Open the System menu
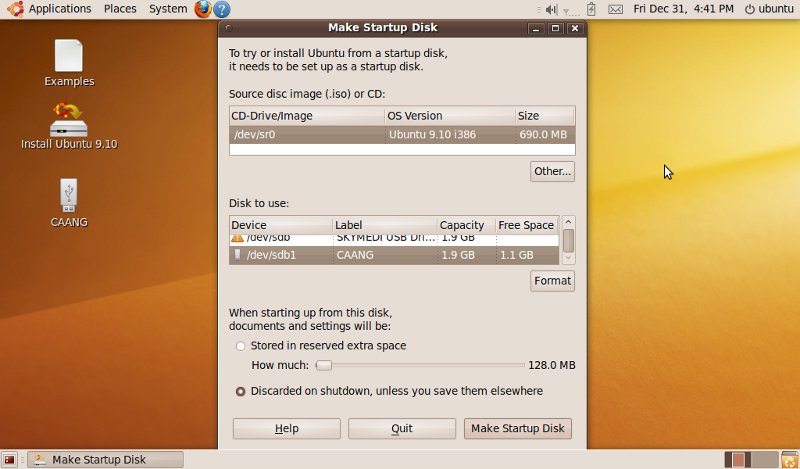This screenshot has width=800, height=469. pyautogui.click(x=168, y=9)
